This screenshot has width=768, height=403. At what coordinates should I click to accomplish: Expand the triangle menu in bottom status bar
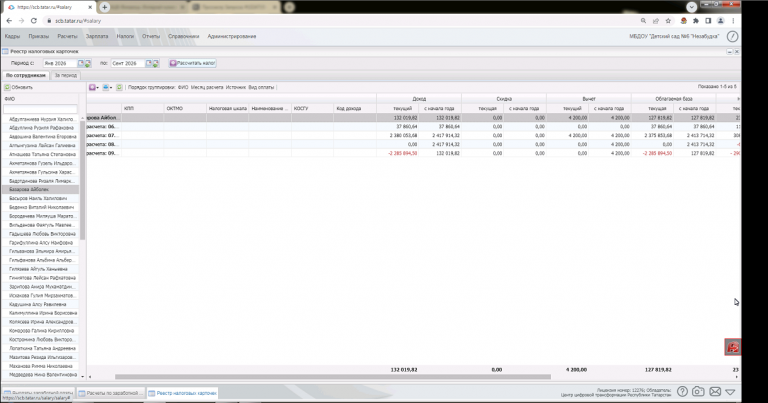[730, 392]
